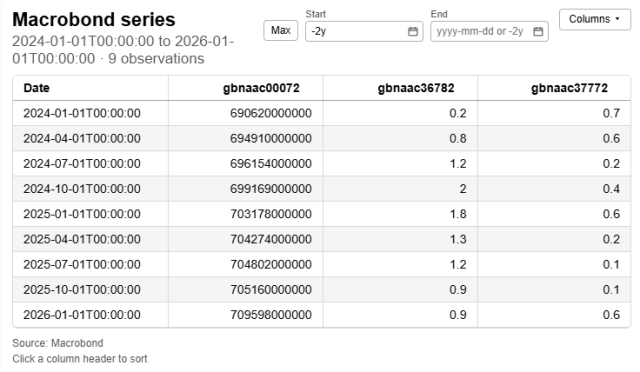Select the 2026-01-01T00:00:00 date cell
This screenshot has width=640, height=372.
pyautogui.click(x=82, y=315)
